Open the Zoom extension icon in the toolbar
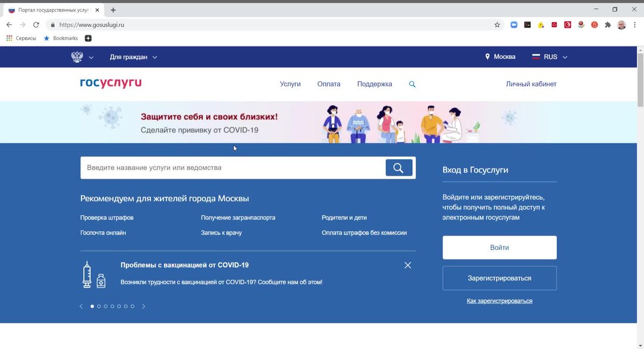This screenshot has width=644, height=349. (513, 24)
